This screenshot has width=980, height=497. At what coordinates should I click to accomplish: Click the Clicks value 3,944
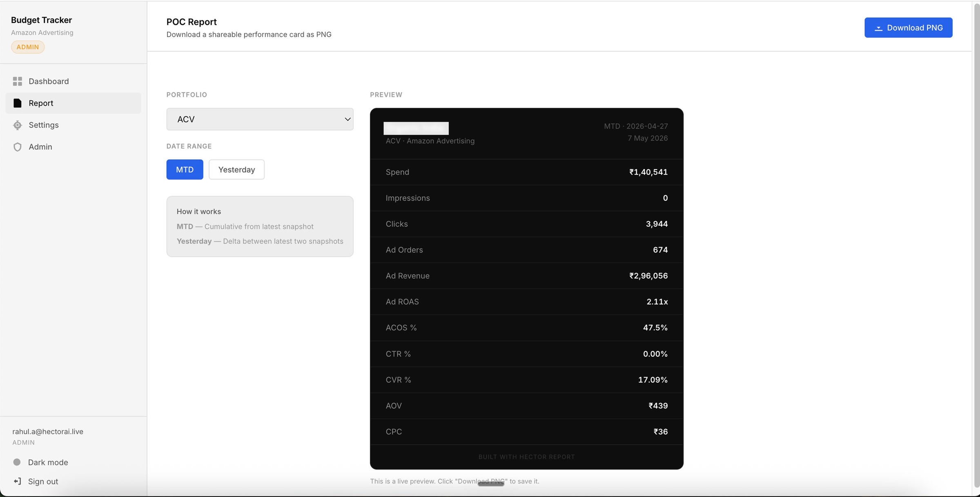[x=657, y=224]
